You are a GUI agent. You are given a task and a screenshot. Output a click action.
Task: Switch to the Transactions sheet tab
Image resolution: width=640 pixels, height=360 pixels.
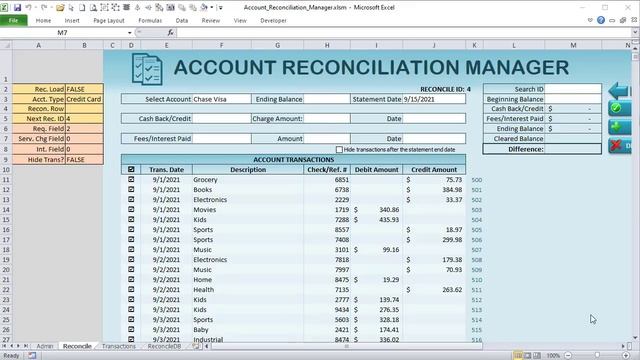tap(119, 346)
